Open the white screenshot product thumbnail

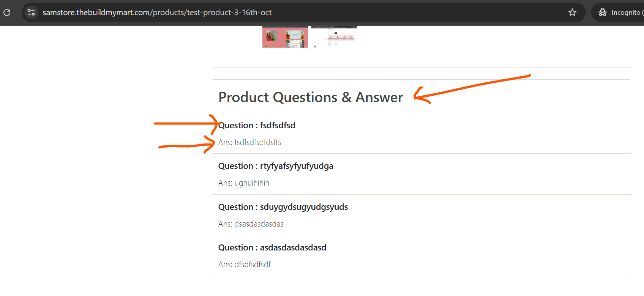(x=334, y=37)
